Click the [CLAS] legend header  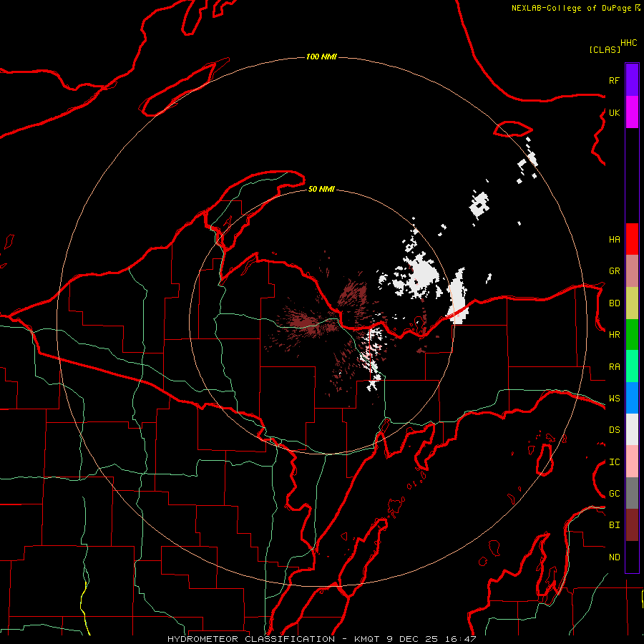pos(605,49)
